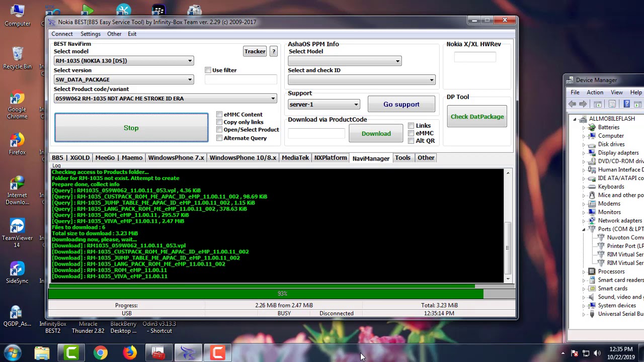Open the Settings menu

click(x=91, y=34)
